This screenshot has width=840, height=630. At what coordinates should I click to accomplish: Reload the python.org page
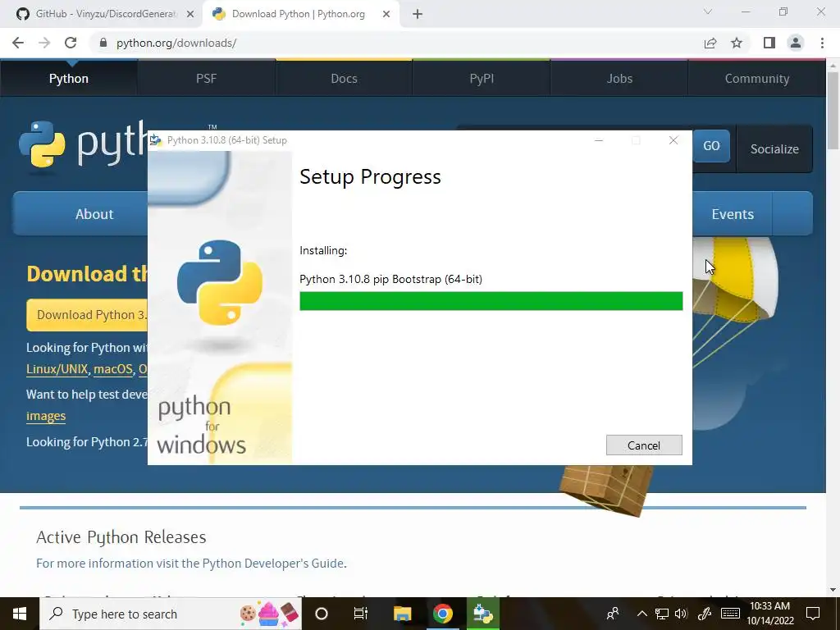(71, 43)
